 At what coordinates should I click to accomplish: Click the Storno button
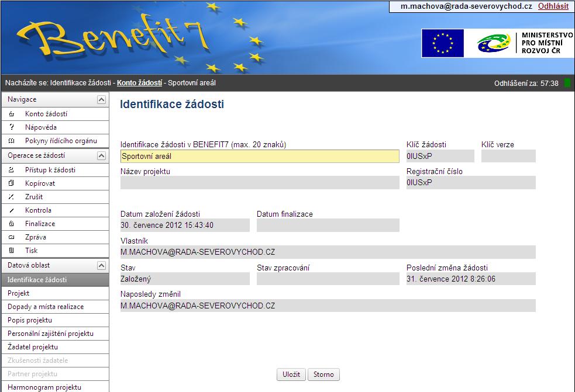coord(323,374)
